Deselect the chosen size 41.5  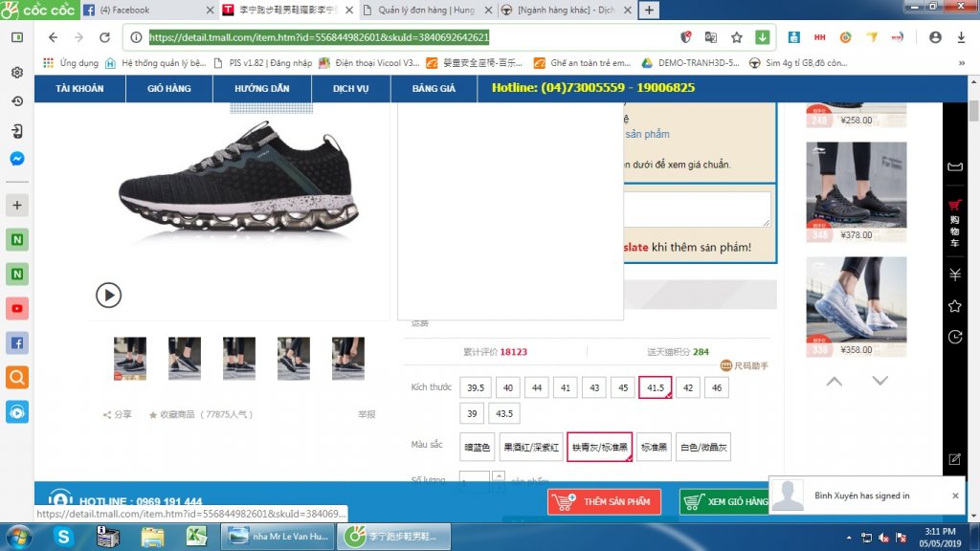(655, 388)
